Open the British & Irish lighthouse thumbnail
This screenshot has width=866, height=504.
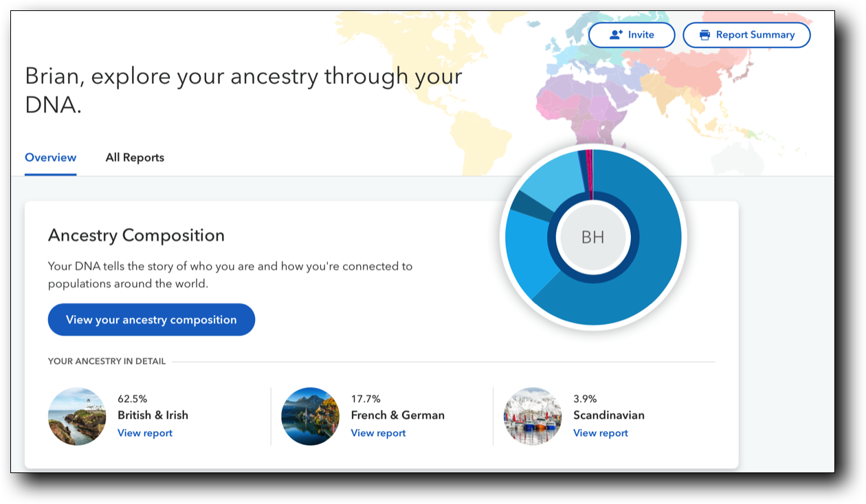point(77,417)
